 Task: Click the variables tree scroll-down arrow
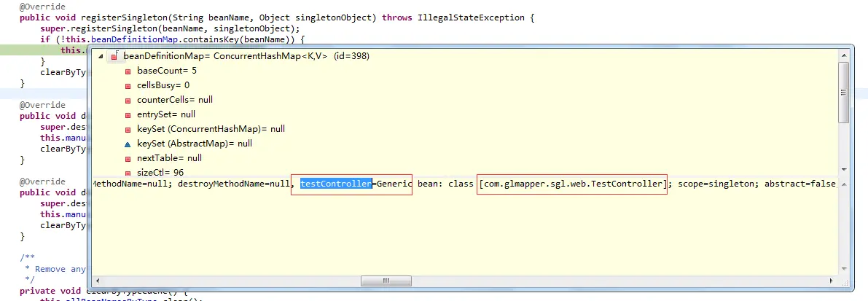coord(844,169)
